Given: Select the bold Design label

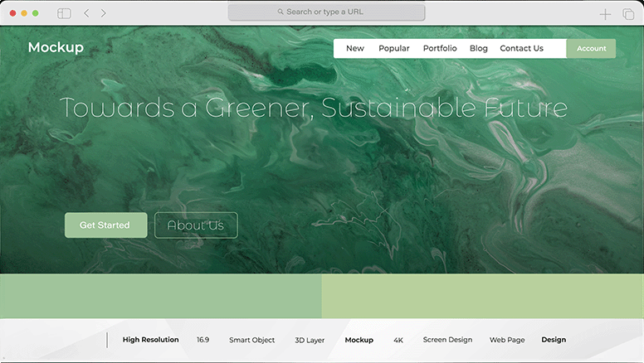Looking at the screenshot, I should (x=554, y=340).
